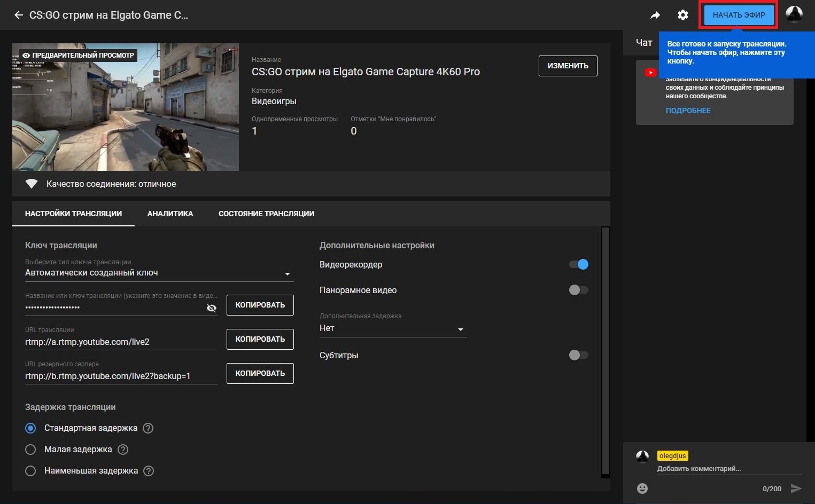Click the blue ready-to-stream tooltip

coord(736,55)
